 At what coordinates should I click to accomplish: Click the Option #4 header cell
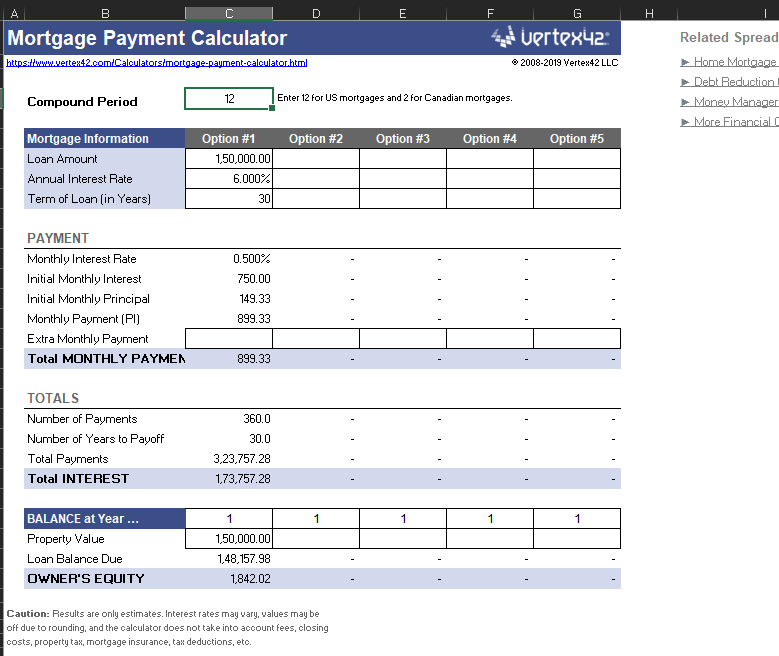490,138
